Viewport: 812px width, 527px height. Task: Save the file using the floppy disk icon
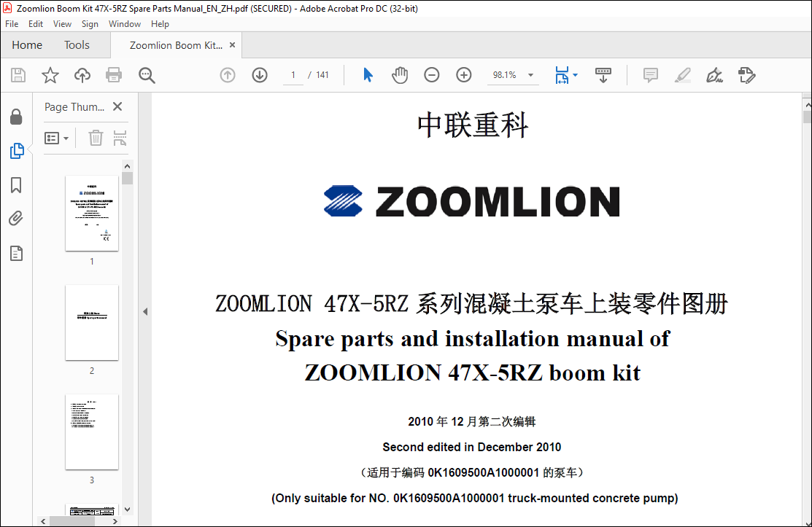(18, 75)
